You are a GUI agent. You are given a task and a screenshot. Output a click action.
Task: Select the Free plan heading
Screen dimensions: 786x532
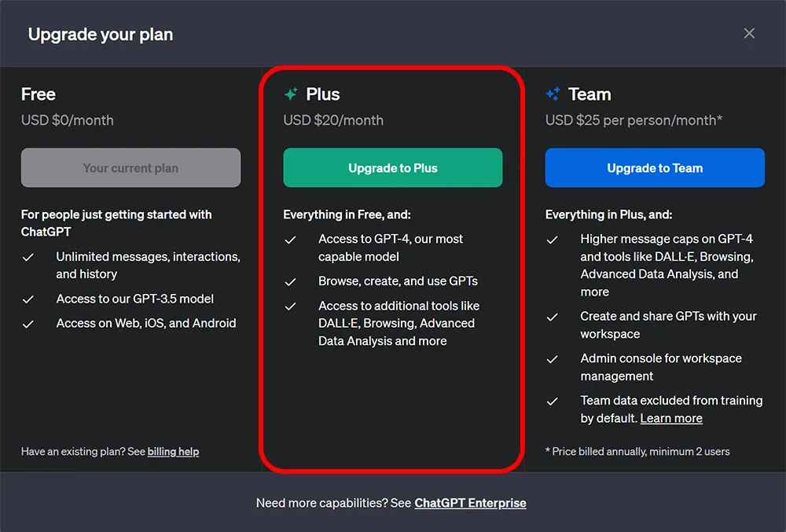coord(38,94)
